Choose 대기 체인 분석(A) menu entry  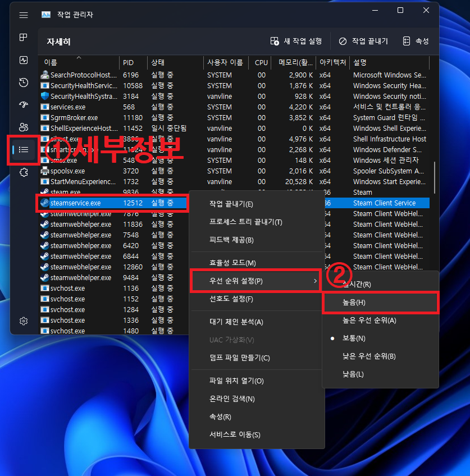tap(257, 322)
